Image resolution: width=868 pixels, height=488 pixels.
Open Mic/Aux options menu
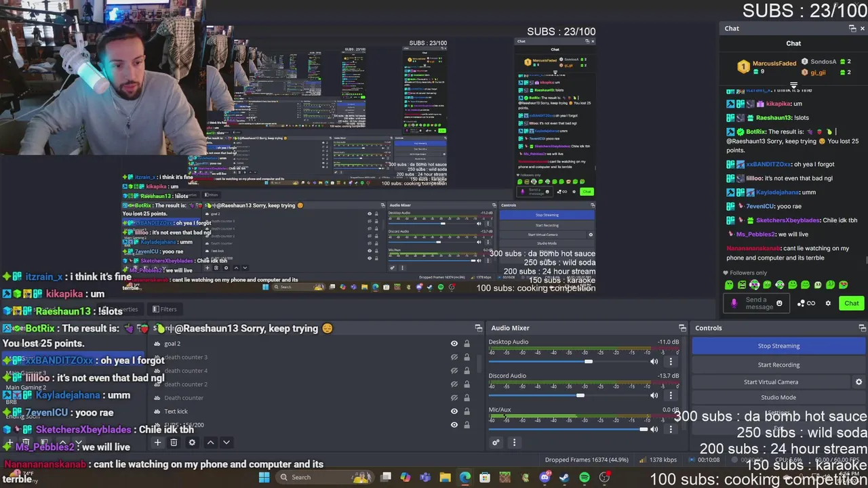(671, 429)
